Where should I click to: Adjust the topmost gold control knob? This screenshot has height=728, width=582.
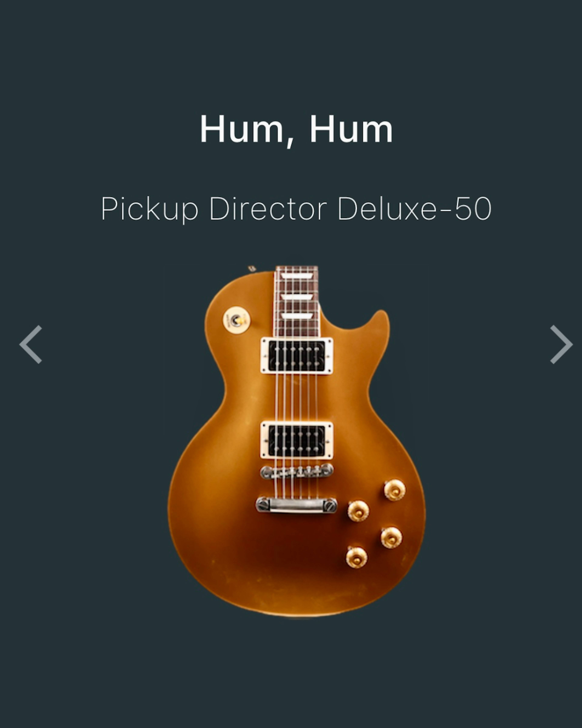click(x=394, y=490)
